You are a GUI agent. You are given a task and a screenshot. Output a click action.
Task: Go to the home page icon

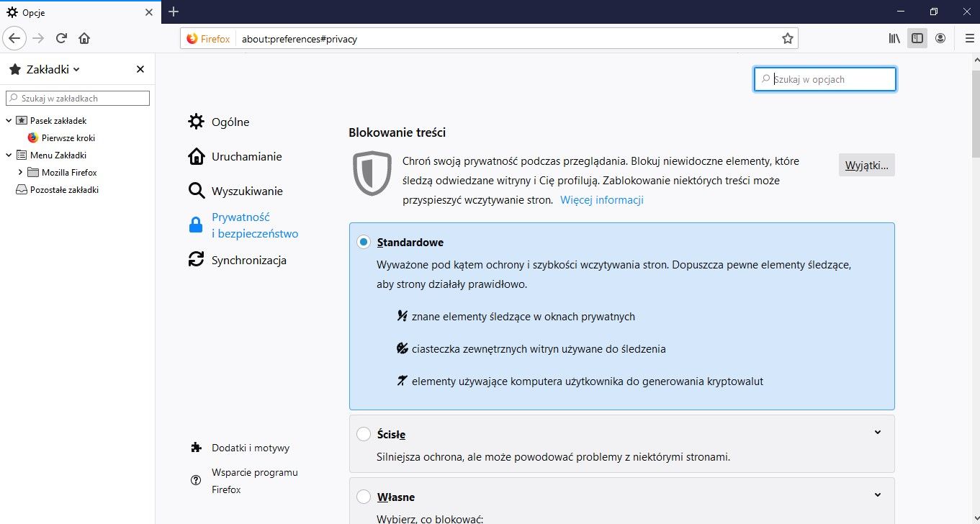[x=84, y=38]
